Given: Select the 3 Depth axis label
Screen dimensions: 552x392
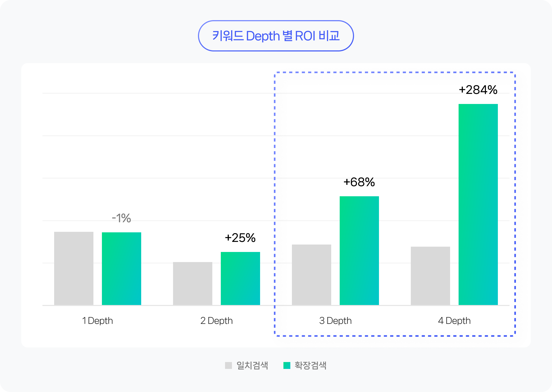Looking at the screenshot, I should [335, 321].
